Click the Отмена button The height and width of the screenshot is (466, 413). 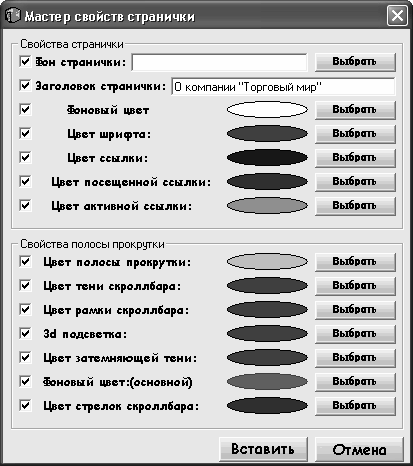pos(359,449)
